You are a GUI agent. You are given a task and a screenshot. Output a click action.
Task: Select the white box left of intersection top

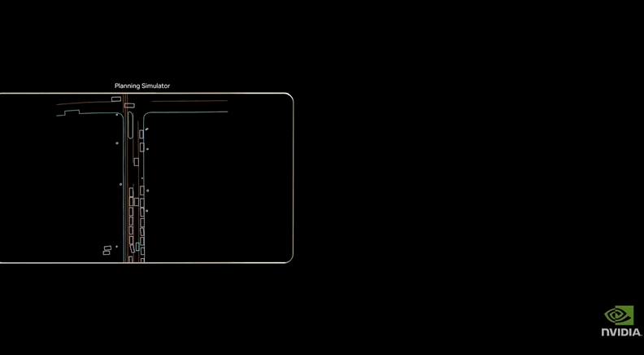pyautogui.click(x=116, y=99)
